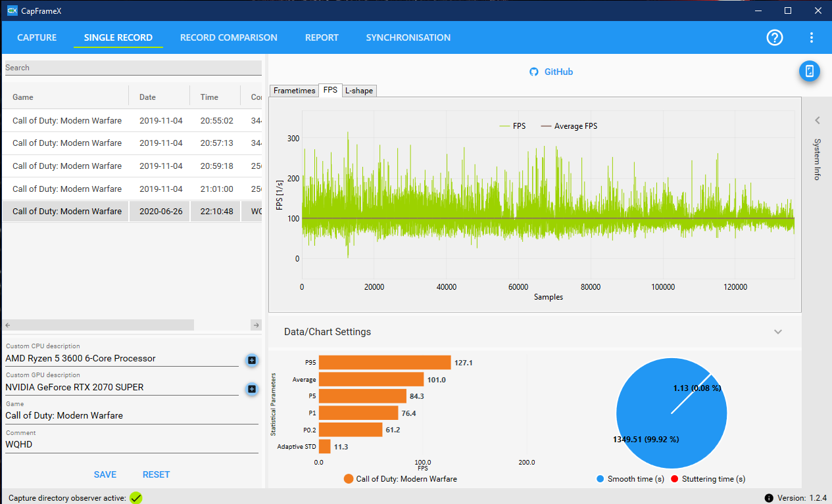Maximize the CapFrameX window

coord(788,11)
